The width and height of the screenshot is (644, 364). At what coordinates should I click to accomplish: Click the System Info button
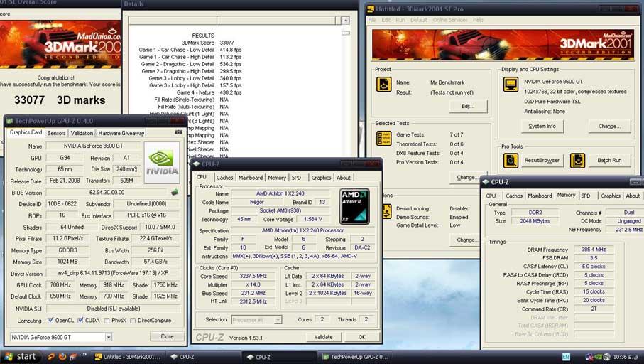(x=542, y=127)
